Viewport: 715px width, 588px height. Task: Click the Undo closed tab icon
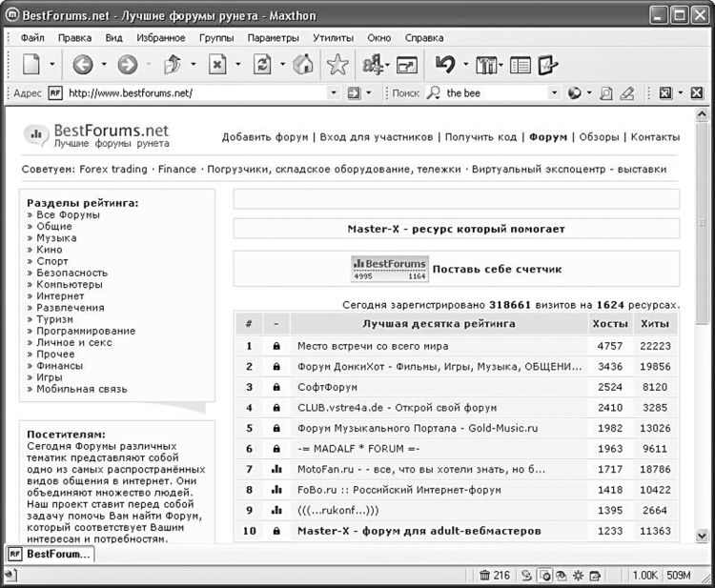click(445, 64)
